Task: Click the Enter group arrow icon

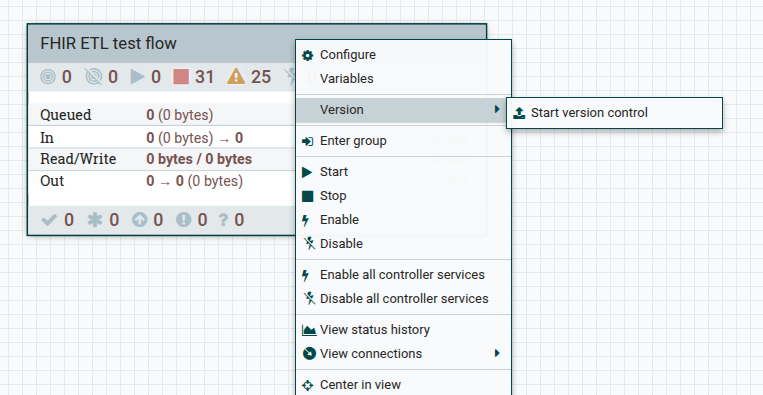Action: pyautogui.click(x=308, y=141)
